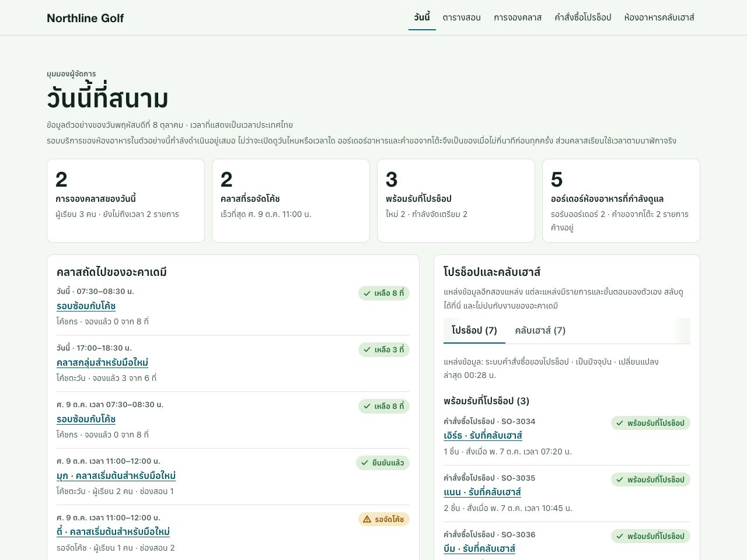Click the heading โปรช็อปและคลับเฮาส์

click(x=492, y=272)
